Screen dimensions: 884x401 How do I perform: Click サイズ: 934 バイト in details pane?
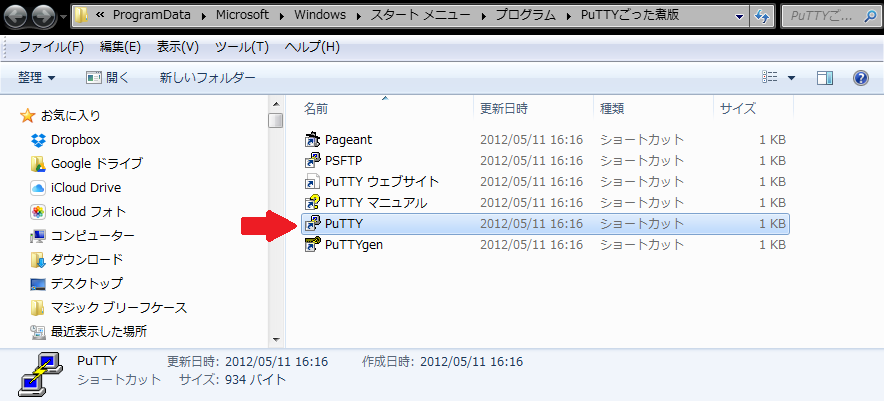(x=232, y=380)
